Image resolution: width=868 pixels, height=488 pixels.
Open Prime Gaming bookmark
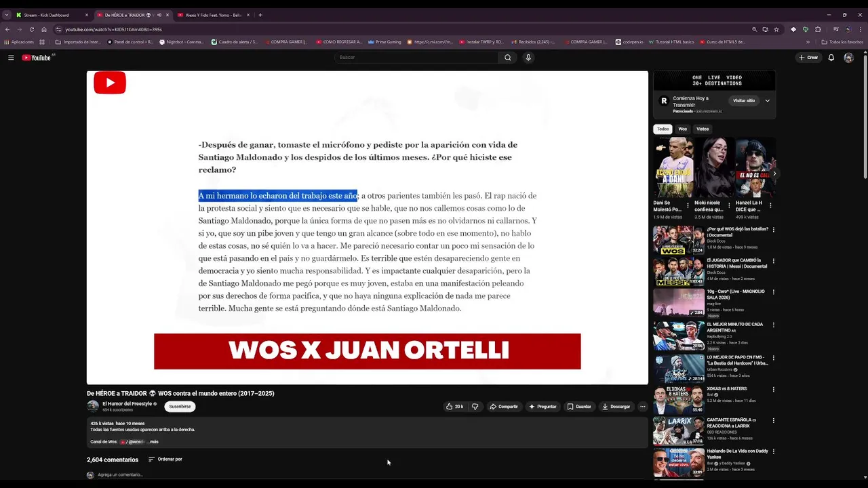click(384, 42)
